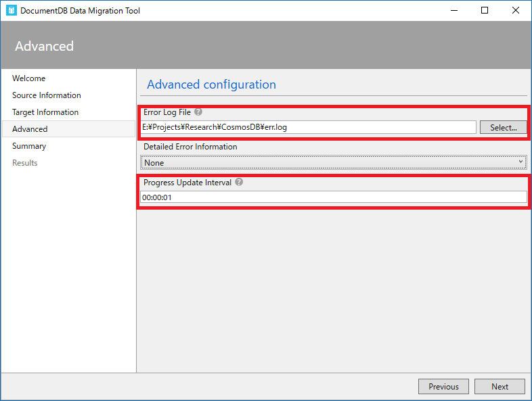
Task: Go to the Welcome step
Action: click(29, 78)
